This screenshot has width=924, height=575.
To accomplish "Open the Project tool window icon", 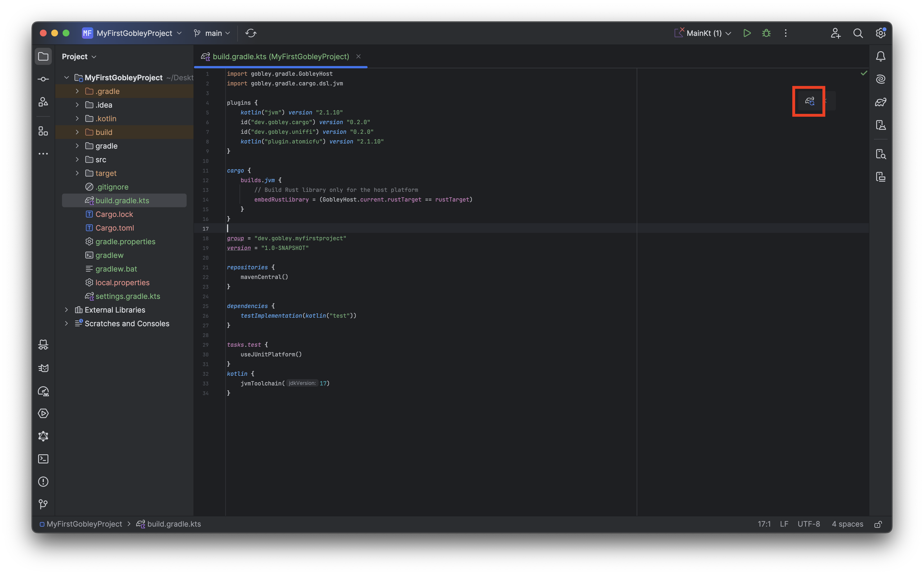I will pyautogui.click(x=43, y=56).
